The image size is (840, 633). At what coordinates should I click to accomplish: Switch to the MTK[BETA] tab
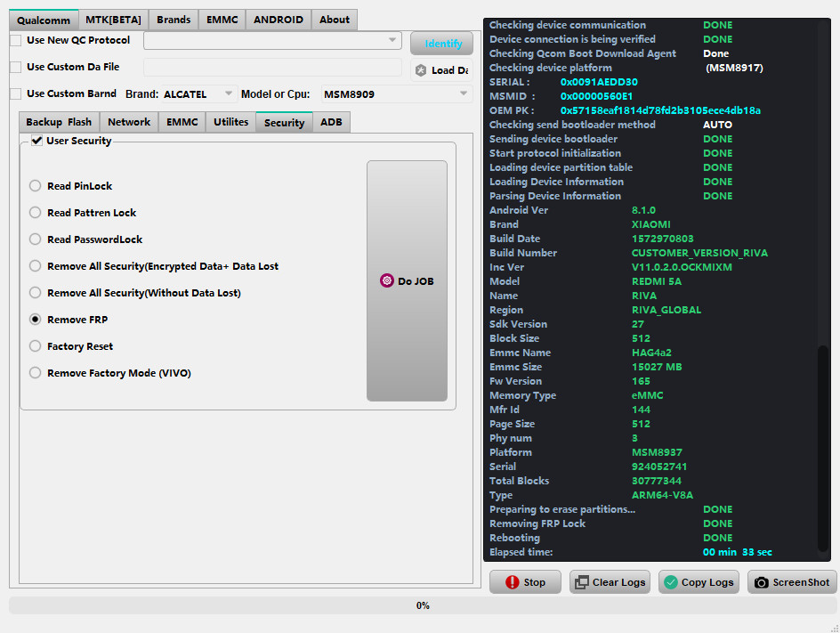113,20
